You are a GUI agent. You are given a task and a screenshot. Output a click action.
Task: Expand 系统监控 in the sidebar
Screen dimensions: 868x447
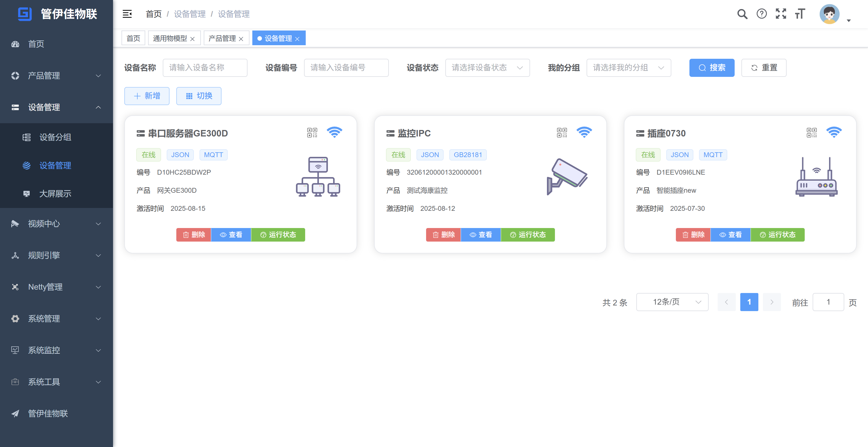(56, 350)
